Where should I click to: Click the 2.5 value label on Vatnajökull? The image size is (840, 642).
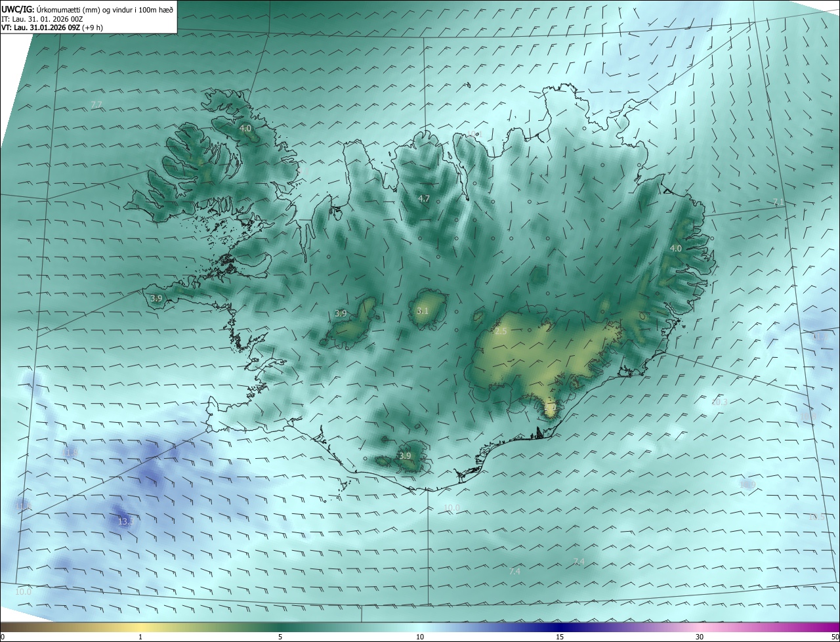click(x=501, y=332)
